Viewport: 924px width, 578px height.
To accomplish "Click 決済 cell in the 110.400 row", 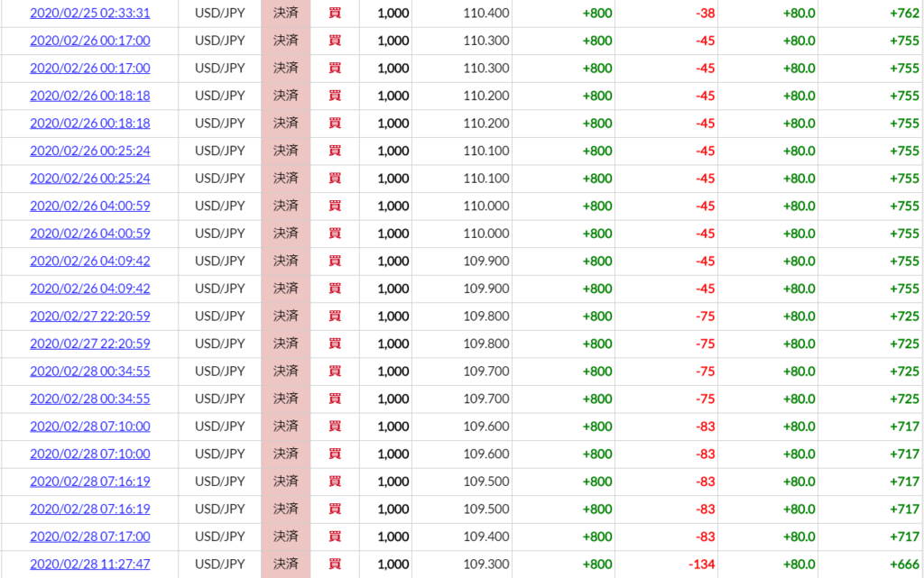I will click(286, 13).
